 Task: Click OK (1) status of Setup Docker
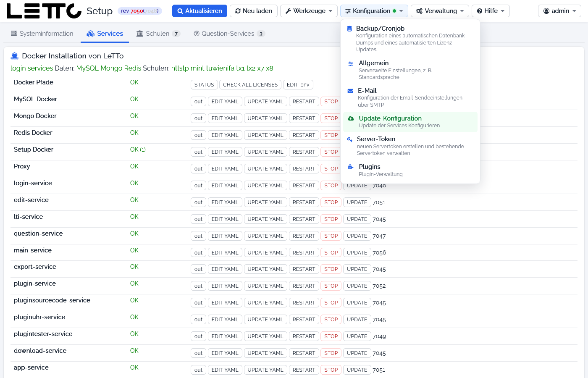pos(138,150)
